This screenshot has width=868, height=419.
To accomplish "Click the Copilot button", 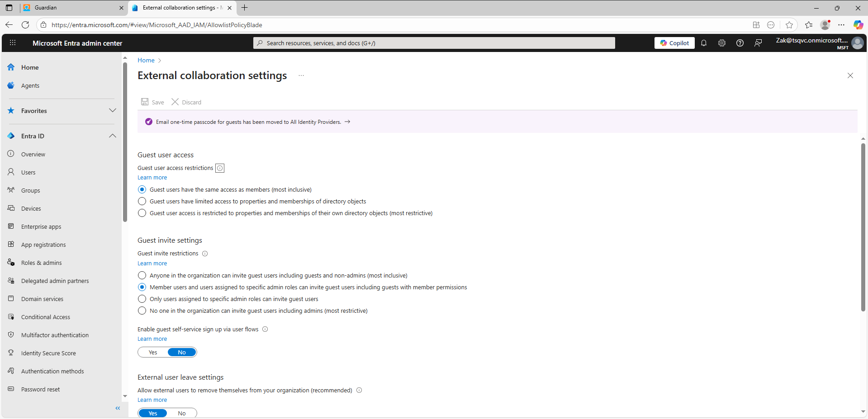I will coord(674,43).
